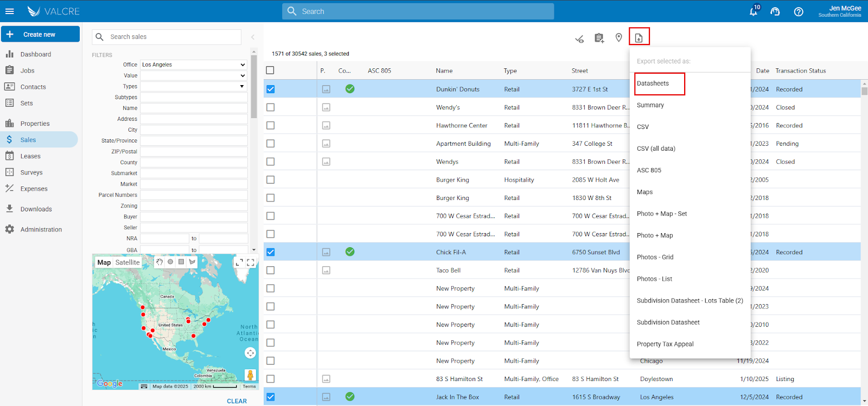Screen dimensions: 868x406
Task: Switch map to Satellite view
Action: [127, 262]
